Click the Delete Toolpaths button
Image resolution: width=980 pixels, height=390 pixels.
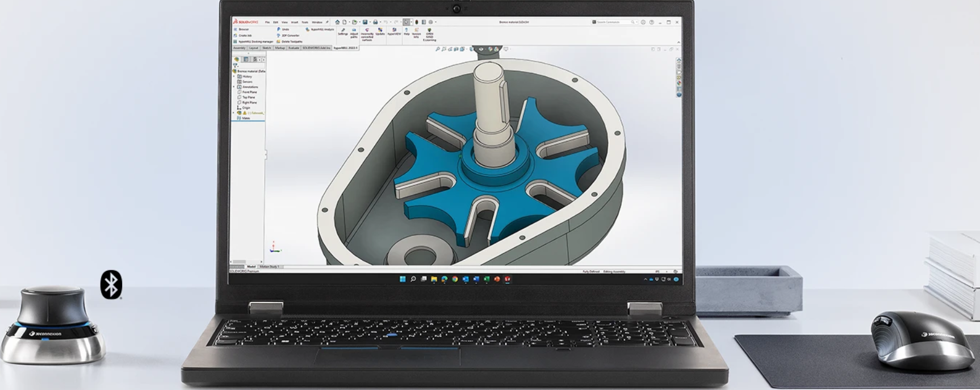[291, 41]
